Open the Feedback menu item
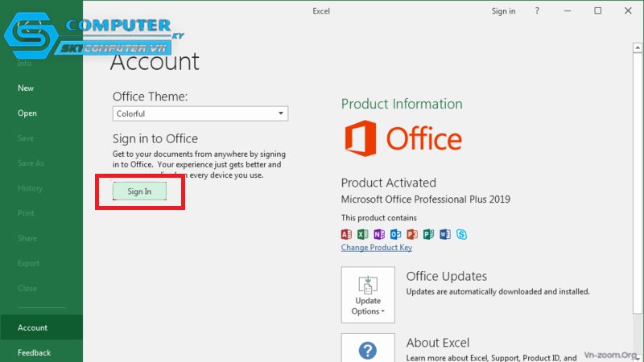644x362 pixels. (x=34, y=352)
